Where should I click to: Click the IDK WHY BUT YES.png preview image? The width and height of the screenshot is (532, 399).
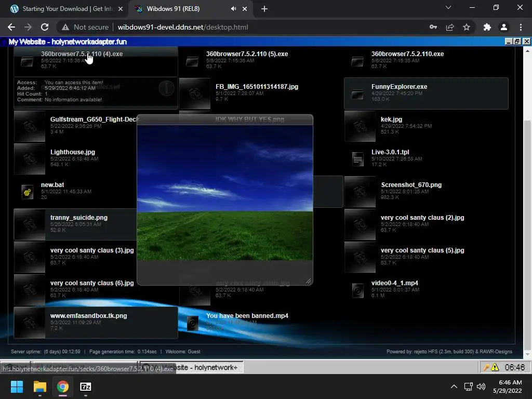224,193
